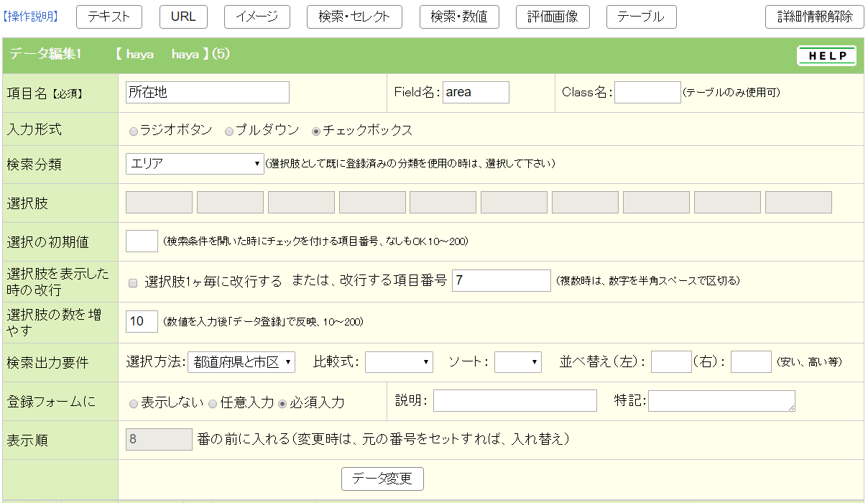This screenshot has width=868, height=503.
Task: Click the URL button
Action: (x=183, y=17)
